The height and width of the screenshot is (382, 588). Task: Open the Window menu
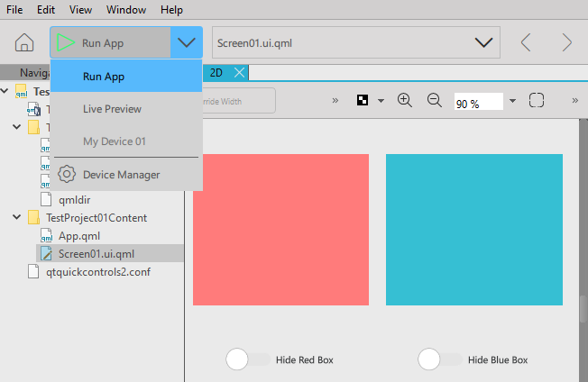pos(126,10)
